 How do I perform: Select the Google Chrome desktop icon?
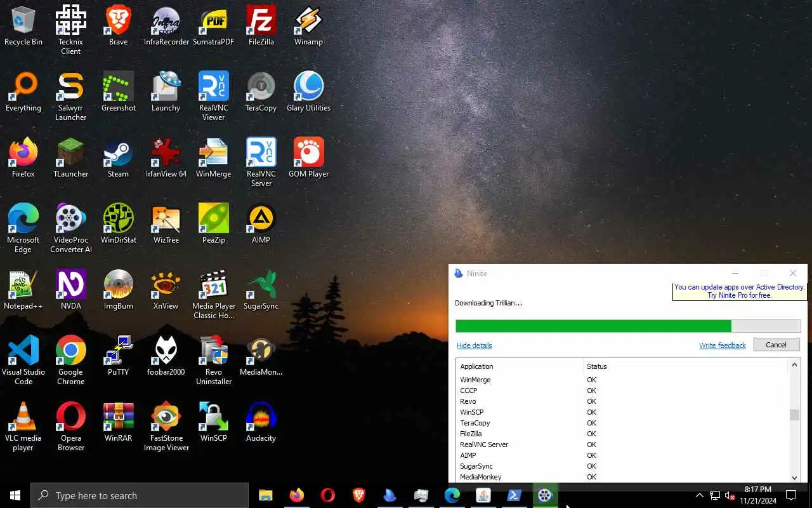coord(71,361)
